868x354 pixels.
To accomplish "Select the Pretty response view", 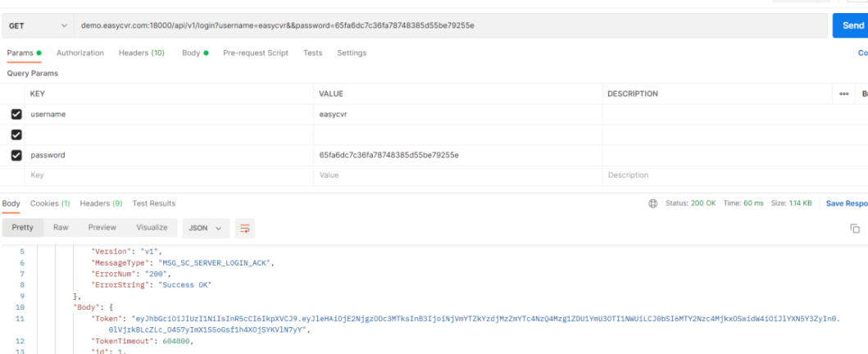I will [x=23, y=228].
